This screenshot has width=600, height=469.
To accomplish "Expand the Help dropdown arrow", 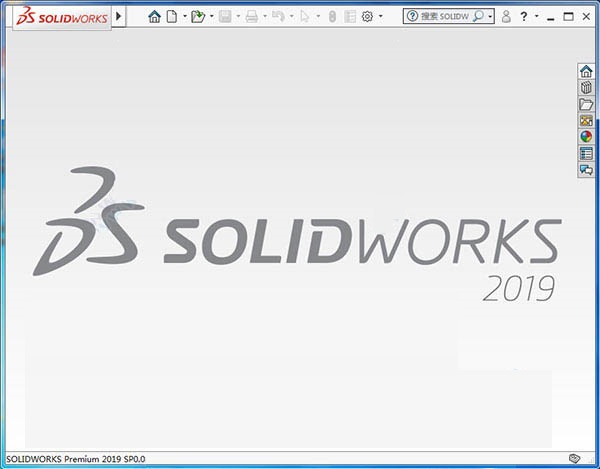I will click(x=536, y=16).
